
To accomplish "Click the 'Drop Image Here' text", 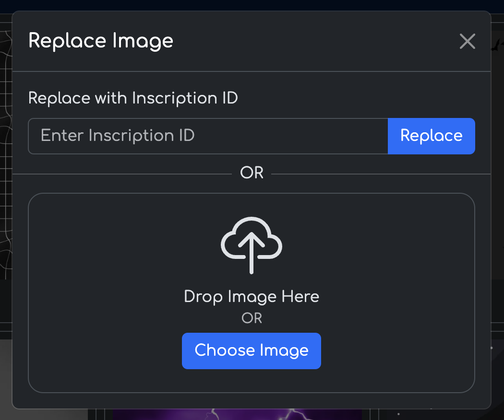I will click(252, 296).
